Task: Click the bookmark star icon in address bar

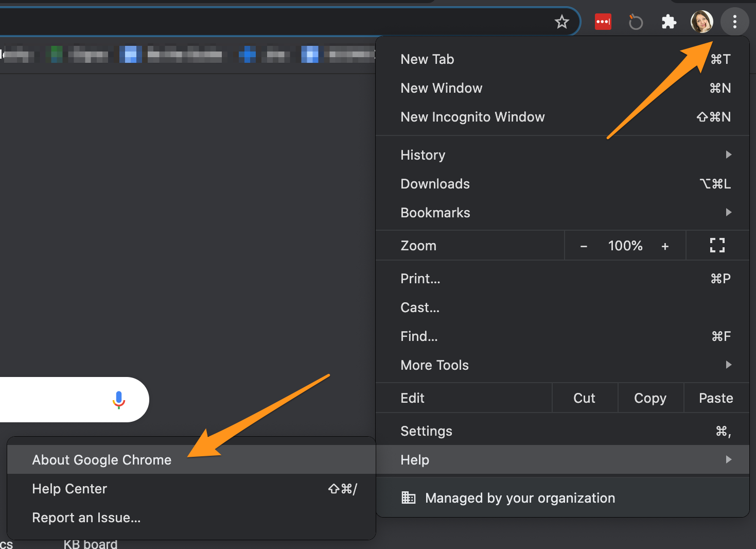Action: (561, 22)
